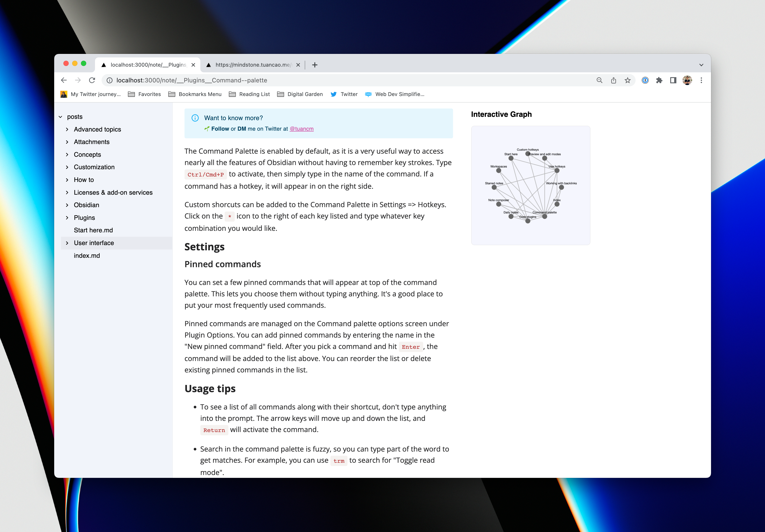The image size is (765, 532).
Task: Open the 1Password extension icon
Action: tap(645, 80)
